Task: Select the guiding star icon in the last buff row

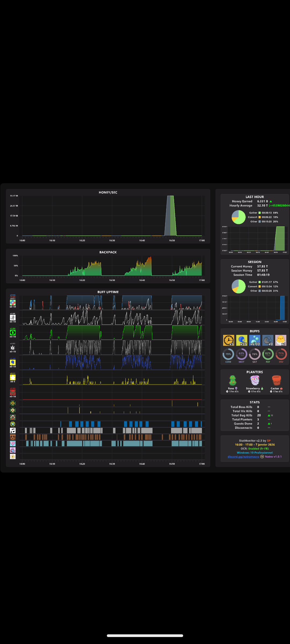Action: pos(13,456)
